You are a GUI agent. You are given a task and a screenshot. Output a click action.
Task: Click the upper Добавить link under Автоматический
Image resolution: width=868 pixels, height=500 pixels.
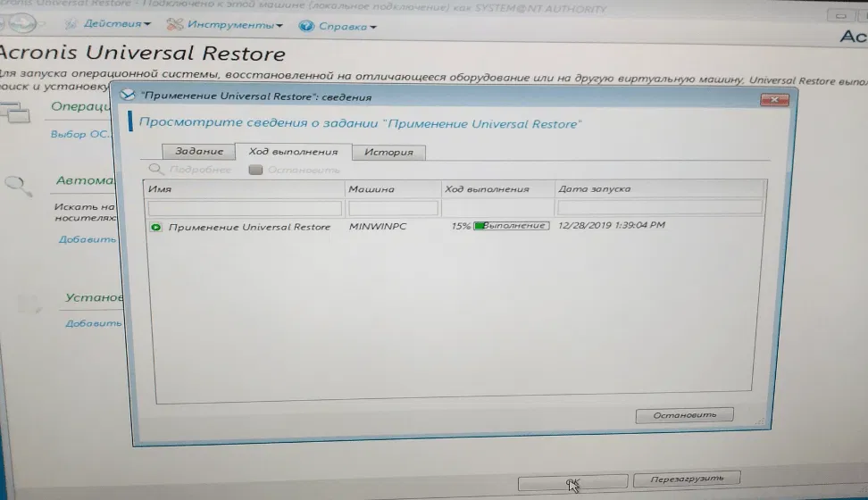(x=88, y=239)
